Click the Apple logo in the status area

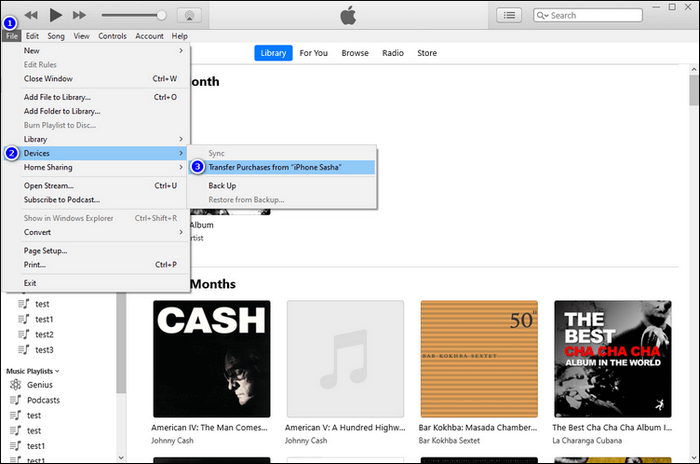(348, 16)
